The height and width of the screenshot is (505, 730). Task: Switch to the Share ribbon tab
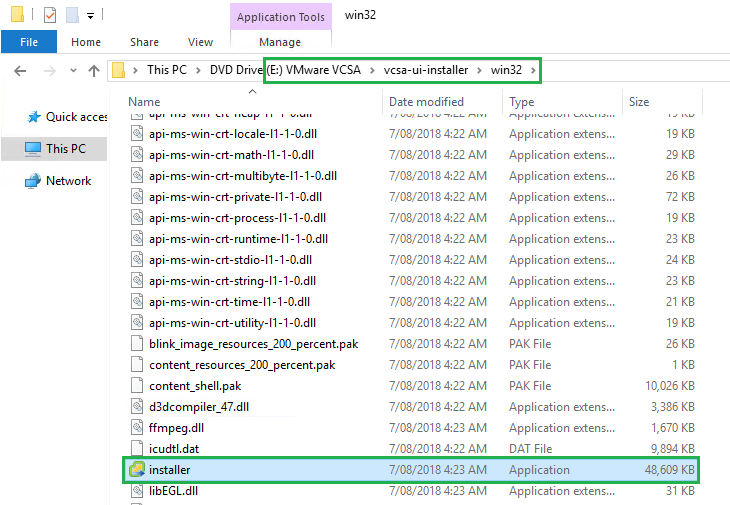click(x=144, y=42)
